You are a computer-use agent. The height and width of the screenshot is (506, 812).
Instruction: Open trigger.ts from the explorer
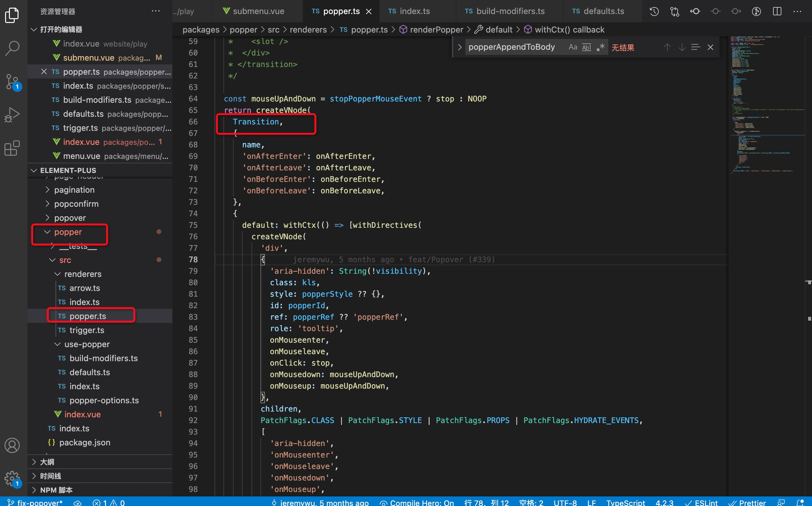(87, 330)
